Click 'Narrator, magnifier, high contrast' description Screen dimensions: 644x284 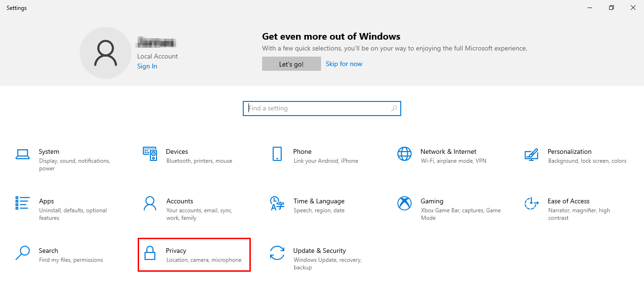coord(579,214)
